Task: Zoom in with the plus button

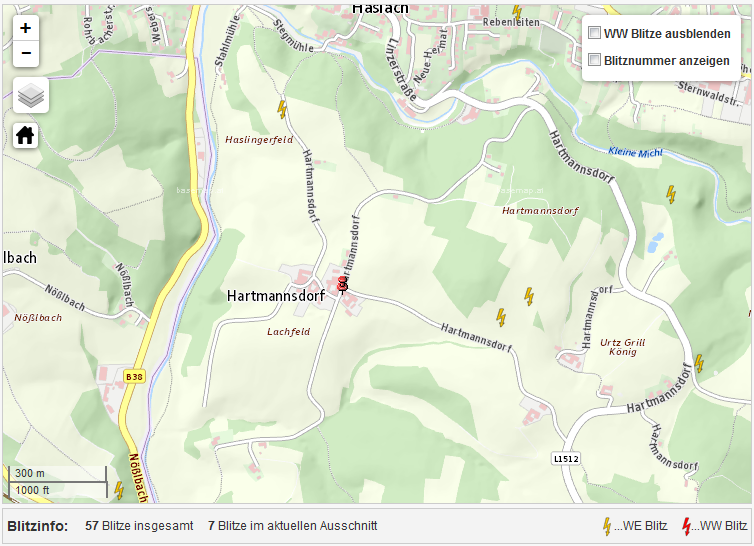Action: pyautogui.click(x=26, y=29)
